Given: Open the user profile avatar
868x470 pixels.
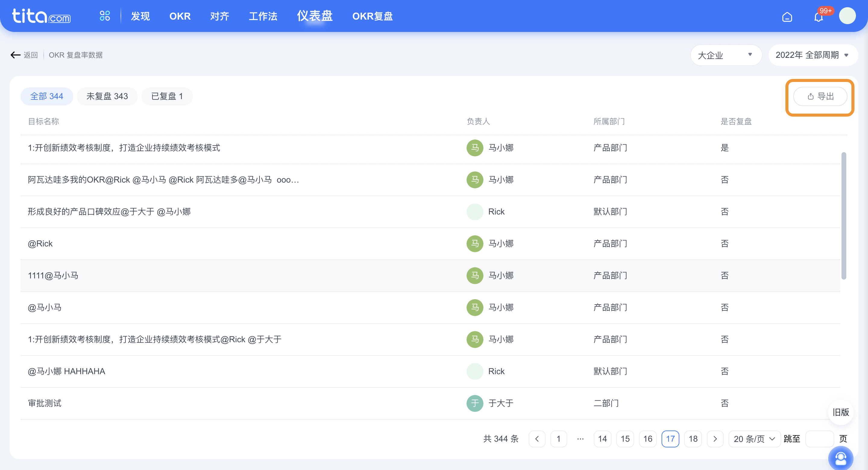Looking at the screenshot, I should click(847, 16).
